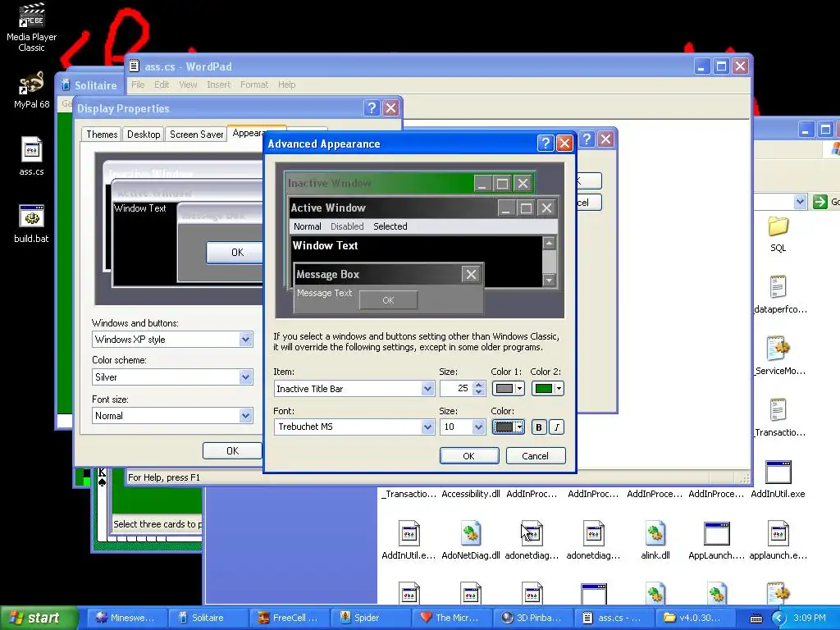This screenshot has height=630, width=840.
Task: Open the Font dropdown showing Trebuchet MS
Action: 427,427
